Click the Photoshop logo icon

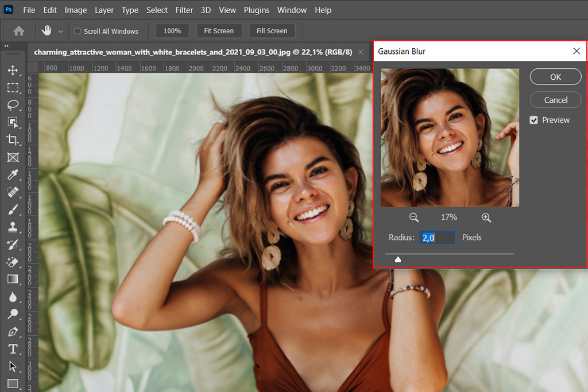[x=8, y=9]
